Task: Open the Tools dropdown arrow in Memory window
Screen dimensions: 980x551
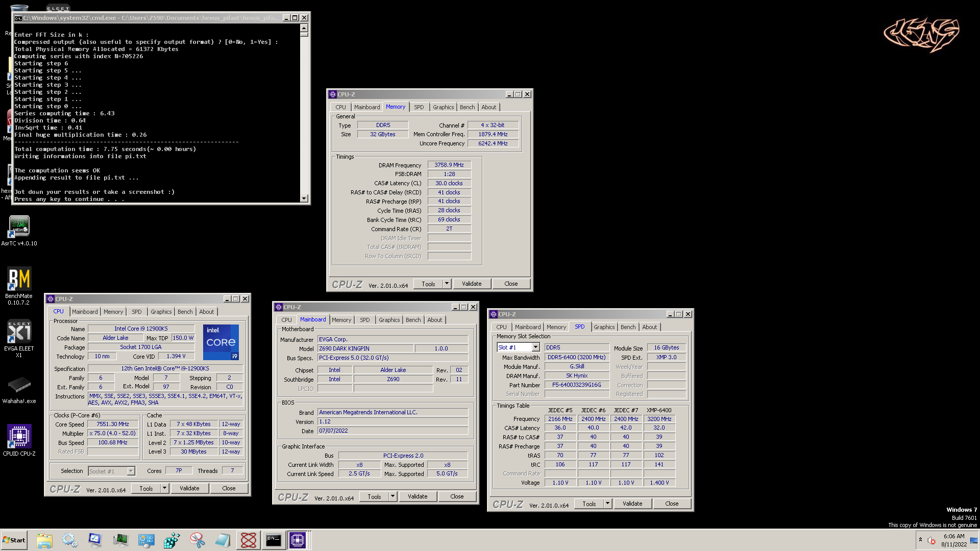Action: coord(447,284)
